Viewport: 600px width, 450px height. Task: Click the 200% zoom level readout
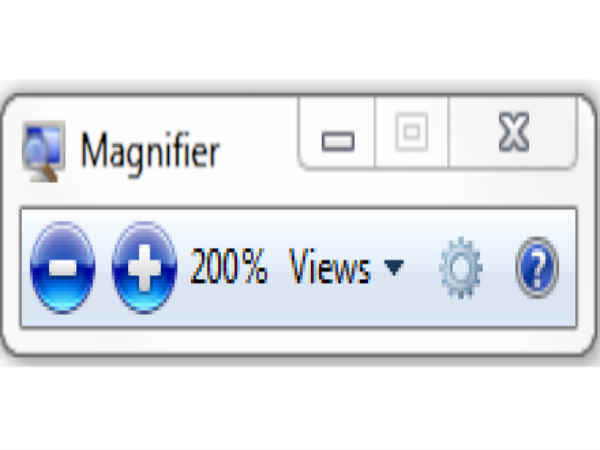tap(228, 266)
